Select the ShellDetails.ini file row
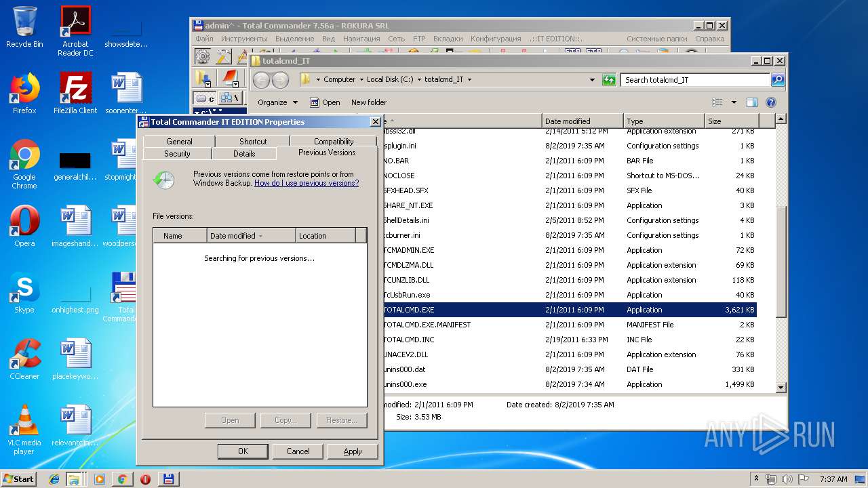This screenshot has height=488, width=868. (570, 220)
